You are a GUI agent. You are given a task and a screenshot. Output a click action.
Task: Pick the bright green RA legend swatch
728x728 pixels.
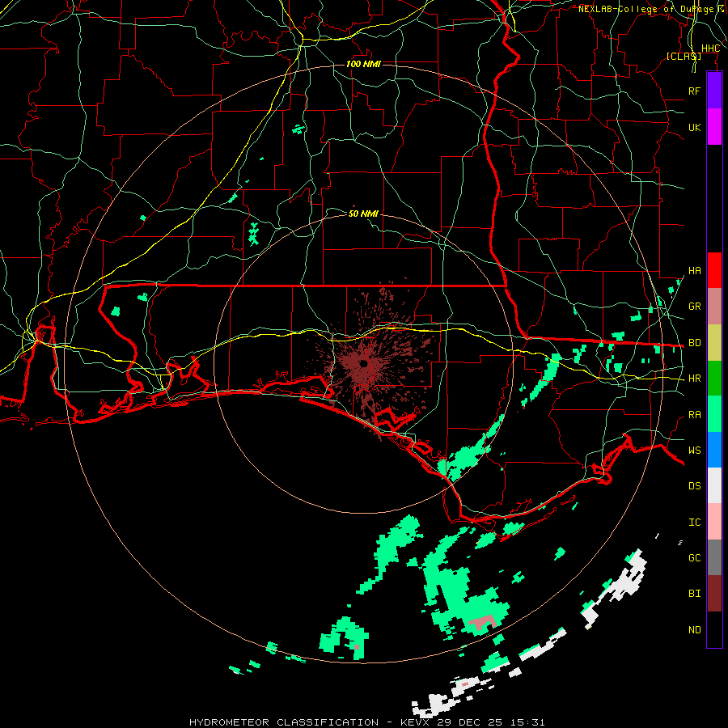click(x=714, y=414)
